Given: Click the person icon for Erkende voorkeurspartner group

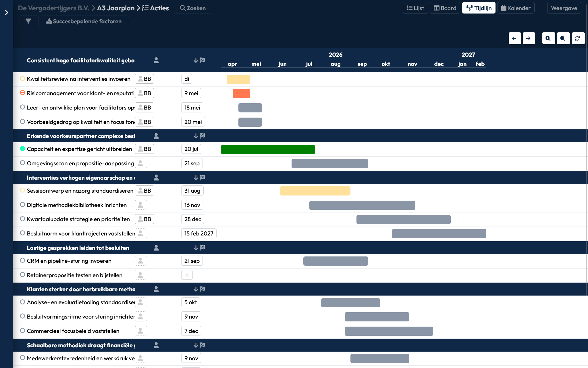Looking at the screenshot, I should pyautogui.click(x=156, y=136).
